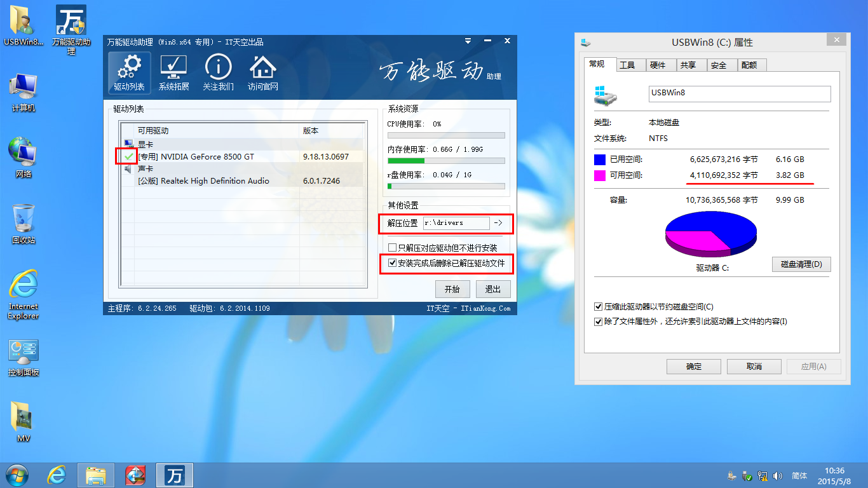Toggle the green check for NVIDIA GeForce 8500 GT

pyautogui.click(x=129, y=156)
